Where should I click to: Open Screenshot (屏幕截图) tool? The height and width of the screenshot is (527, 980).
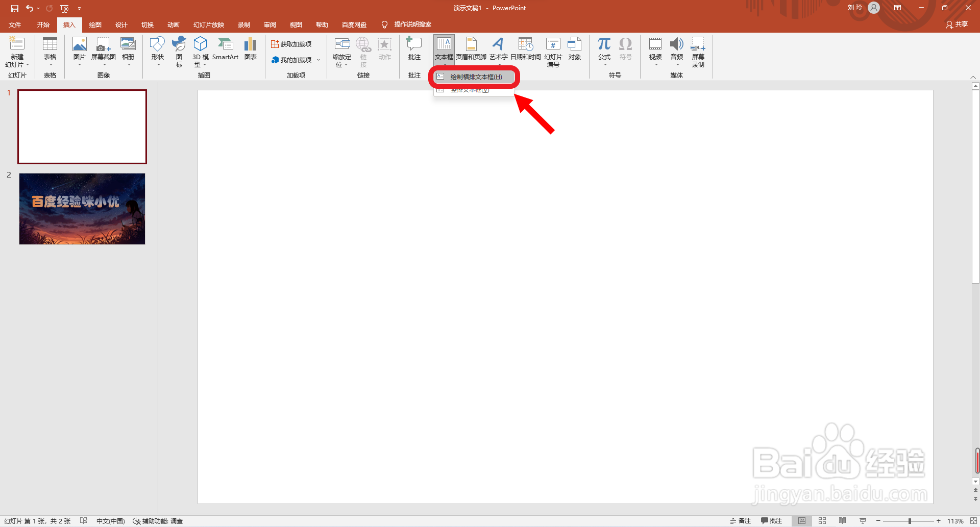pos(104,52)
